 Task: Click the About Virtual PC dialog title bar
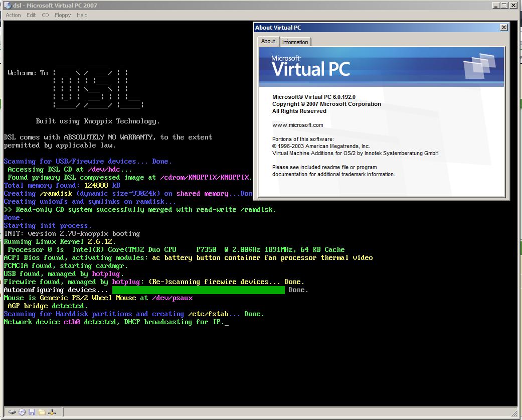[x=351, y=28]
